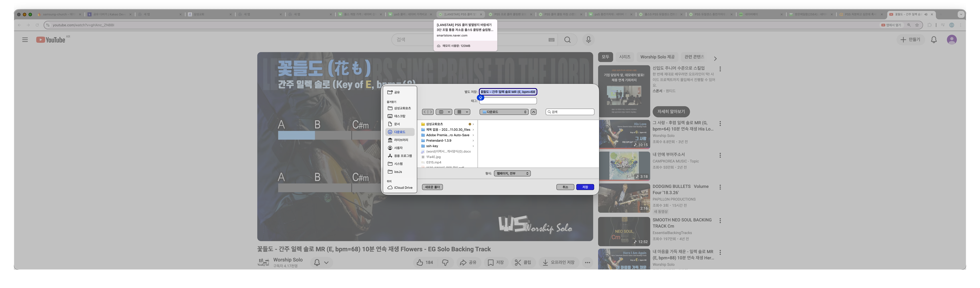Go to 데스크탑 in the sidebar

[399, 116]
